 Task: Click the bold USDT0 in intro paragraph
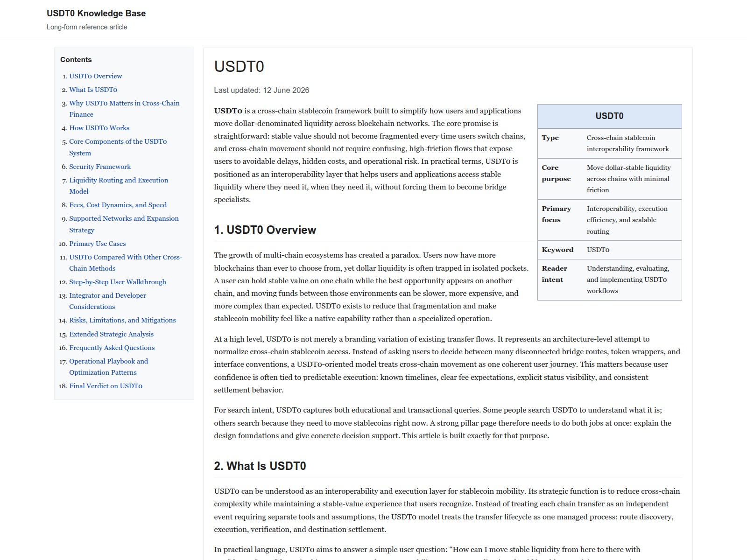click(x=228, y=111)
